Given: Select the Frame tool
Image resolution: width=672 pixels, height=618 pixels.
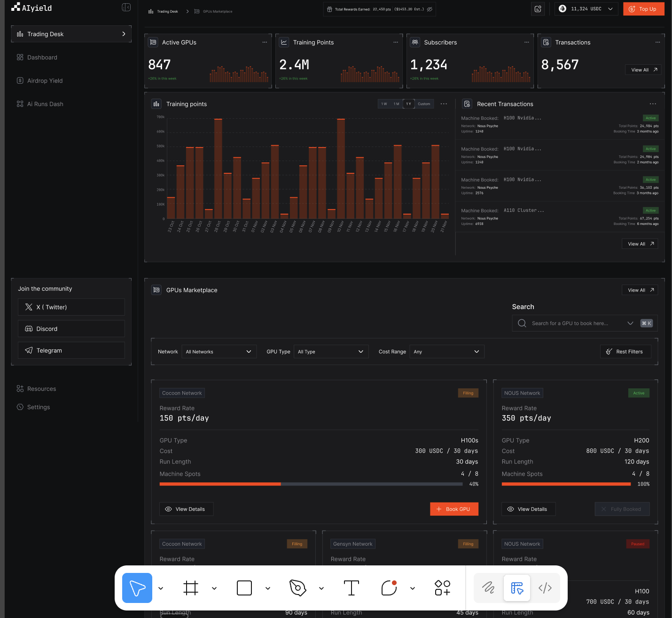Looking at the screenshot, I should point(191,588).
